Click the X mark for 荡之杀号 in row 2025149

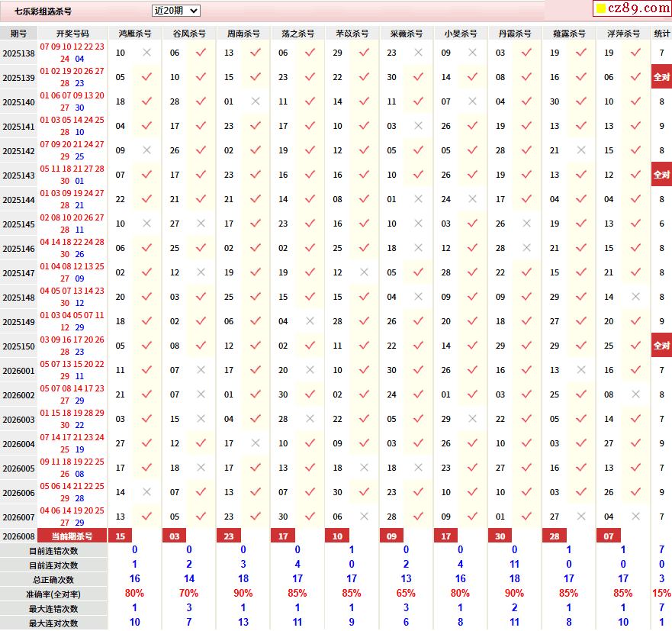pyautogui.click(x=310, y=321)
